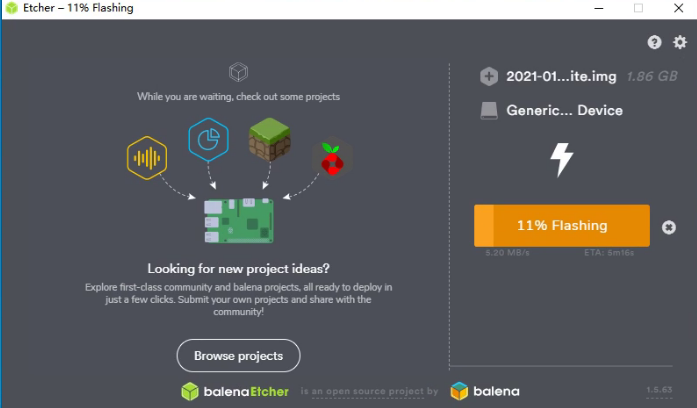
Task: Click the Etcher title bar app icon
Action: point(12,8)
